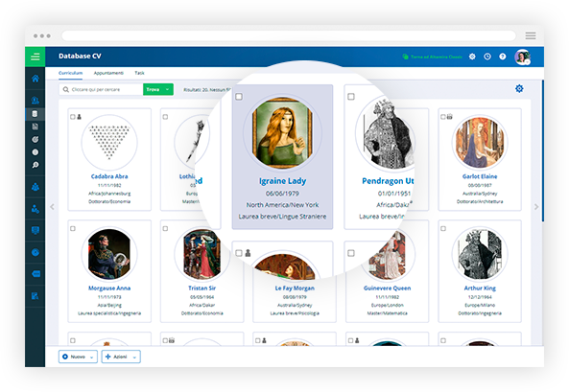Click the vertical scrollbar on the right edge
This screenshot has width=569, height=392.
[x=543, y=150]
